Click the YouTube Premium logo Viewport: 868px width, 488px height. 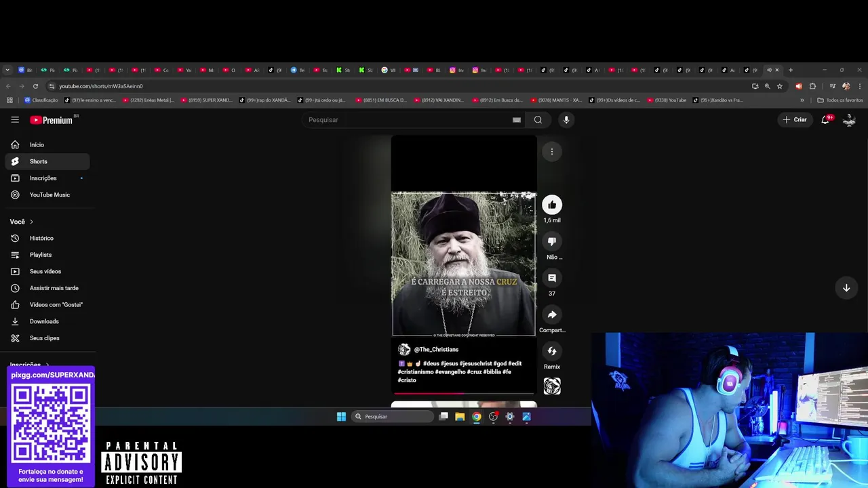click(53, 120)
